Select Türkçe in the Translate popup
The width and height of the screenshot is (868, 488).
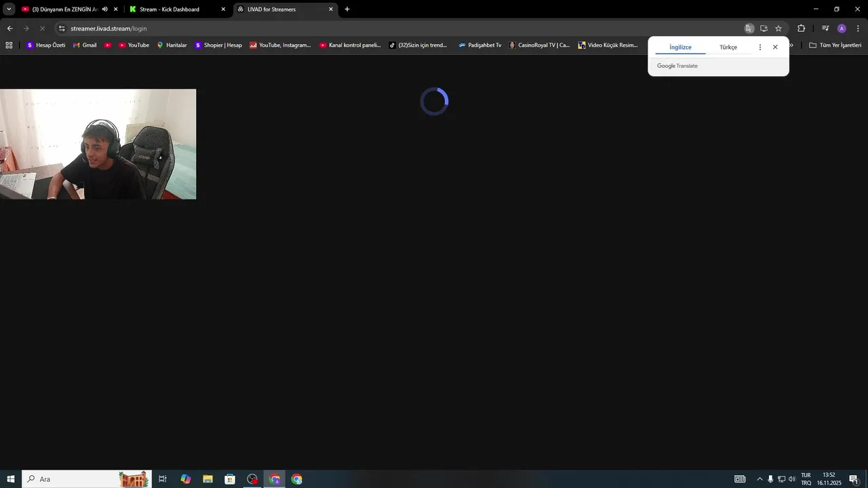click(x=728, y=47)
